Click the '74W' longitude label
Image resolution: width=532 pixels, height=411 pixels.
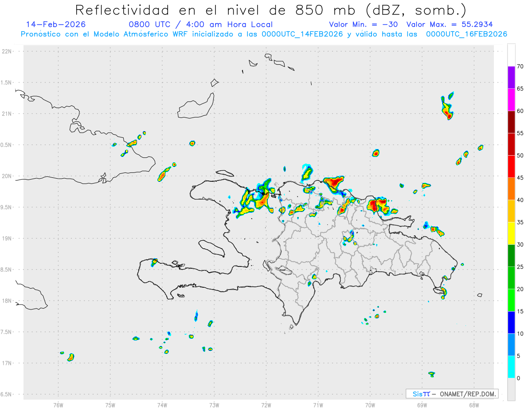[x=162, y=405]
